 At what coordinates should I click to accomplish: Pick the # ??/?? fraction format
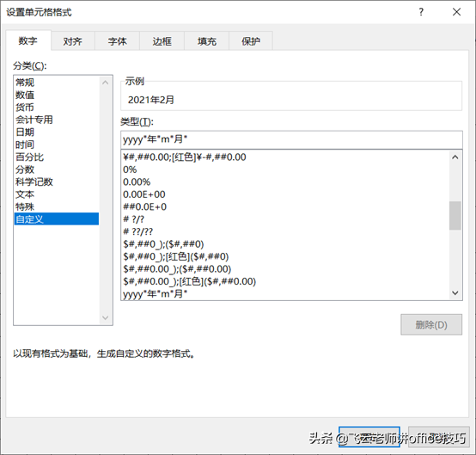[284, 232]
